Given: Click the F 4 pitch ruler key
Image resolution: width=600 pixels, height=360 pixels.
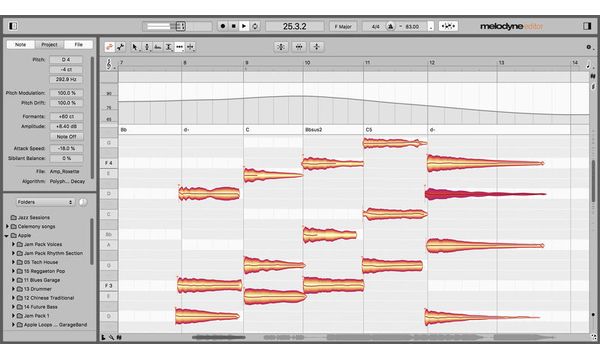Looking at the screenshot, I should point(109,163).
